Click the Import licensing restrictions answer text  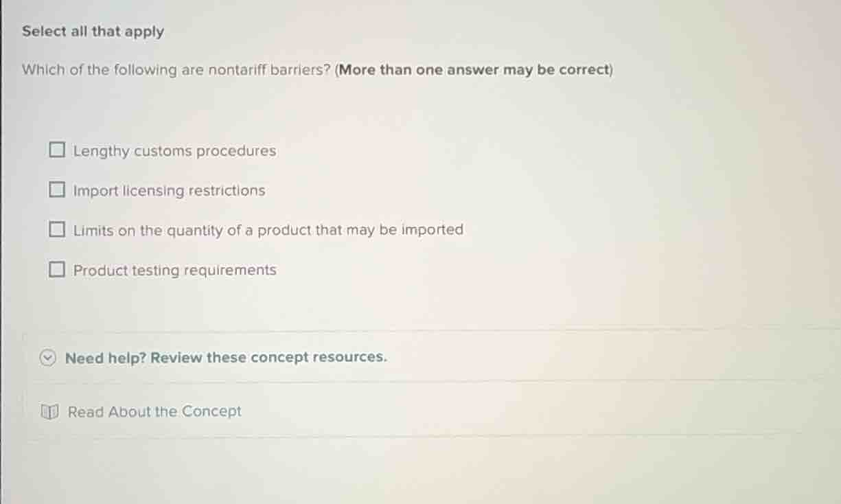pos(169,190)
